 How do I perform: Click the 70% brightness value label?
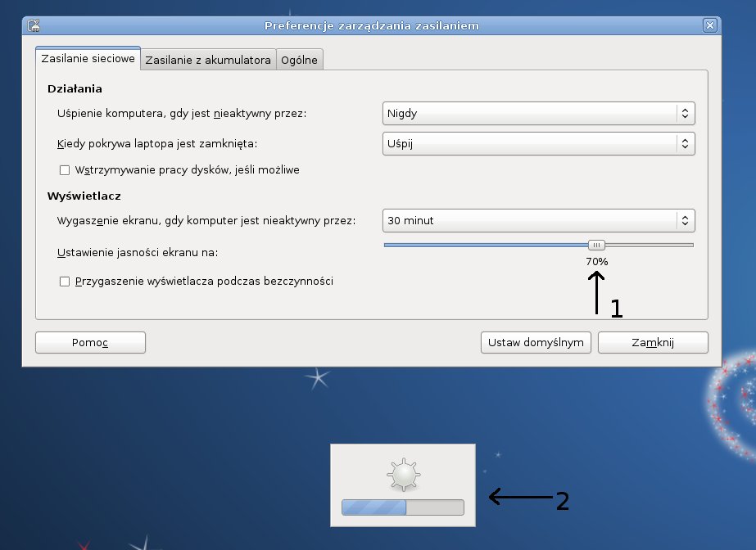(596, 261)
